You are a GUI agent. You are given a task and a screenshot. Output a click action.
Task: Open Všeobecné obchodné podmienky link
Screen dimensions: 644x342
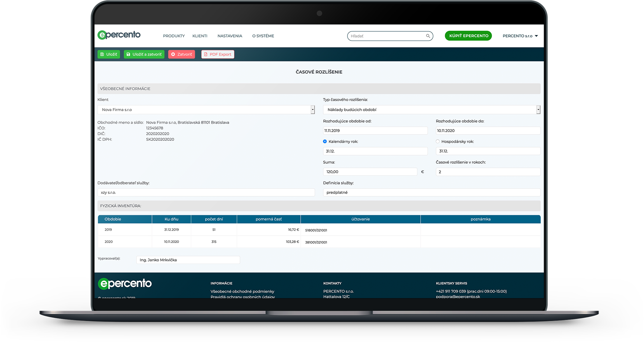tap(242, 291)
